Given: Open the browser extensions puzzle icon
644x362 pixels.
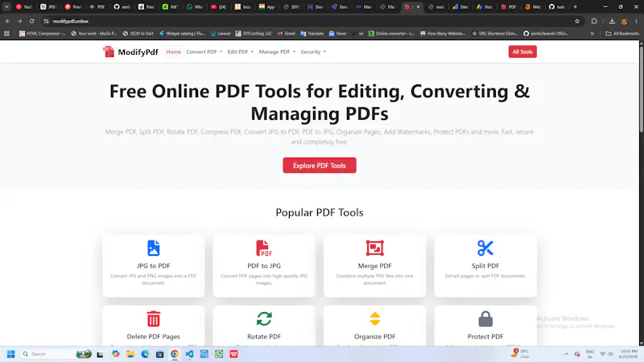Looking at the screenshot, I should point(594,21).
